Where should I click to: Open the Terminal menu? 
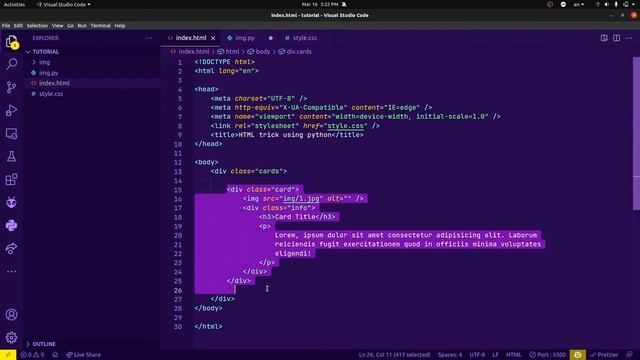coord(100,26)
